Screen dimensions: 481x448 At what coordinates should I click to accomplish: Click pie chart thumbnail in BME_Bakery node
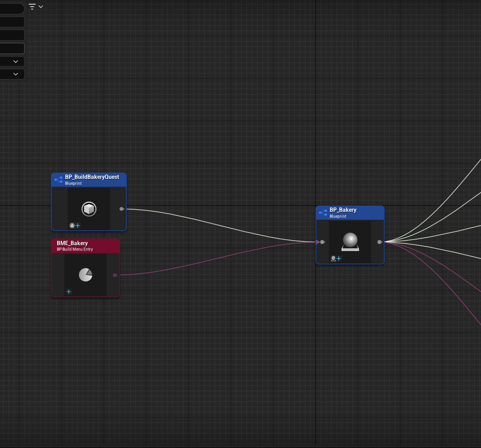click(85, 275)
